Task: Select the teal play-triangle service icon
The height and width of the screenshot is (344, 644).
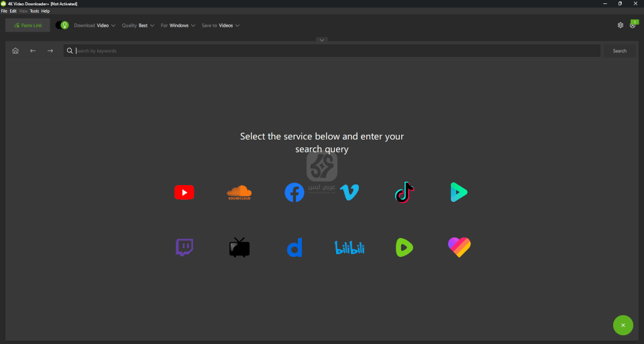Action: click(x=459, y=192)
